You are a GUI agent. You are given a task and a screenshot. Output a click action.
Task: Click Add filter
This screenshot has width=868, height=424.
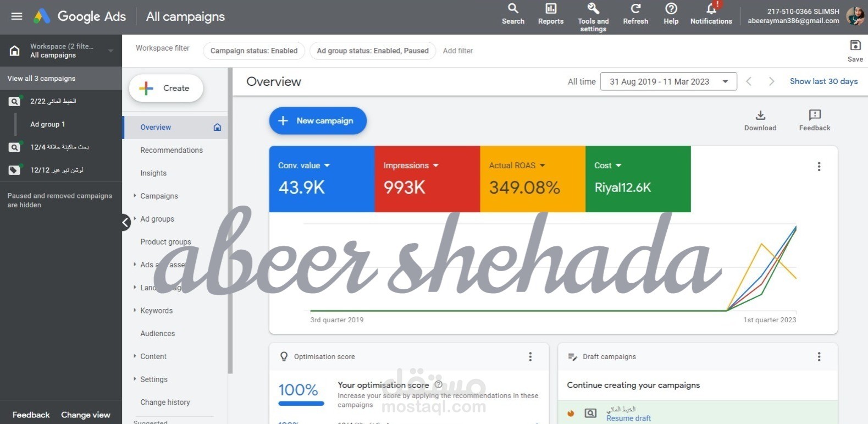coord(458,51)
